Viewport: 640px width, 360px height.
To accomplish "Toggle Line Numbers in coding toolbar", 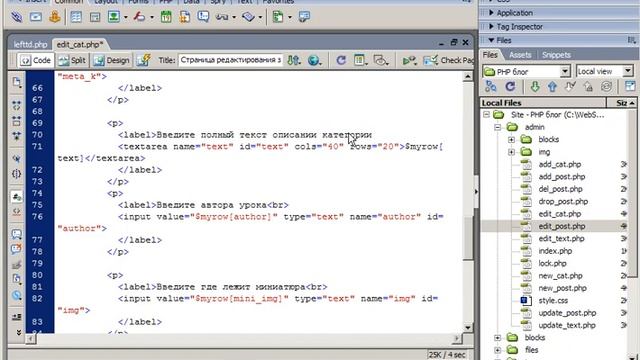I will pos(16,197).
